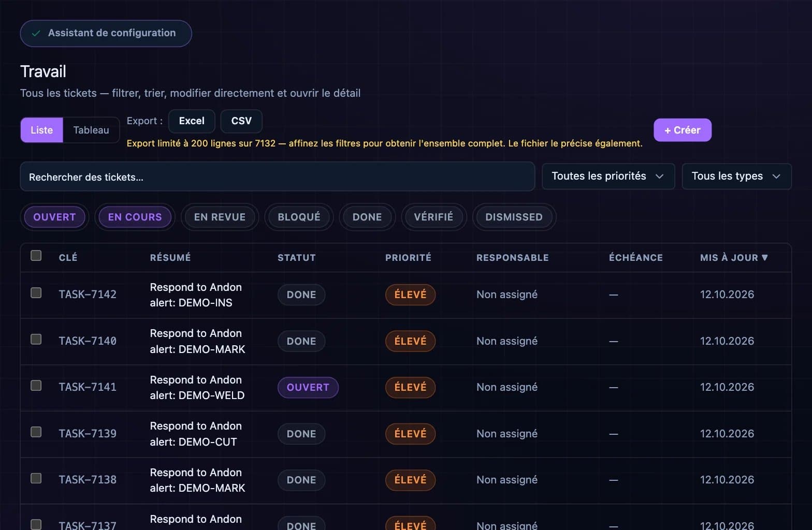
Task: Select the checkbox for TASK-7138
Action: [x=36, y=478]
